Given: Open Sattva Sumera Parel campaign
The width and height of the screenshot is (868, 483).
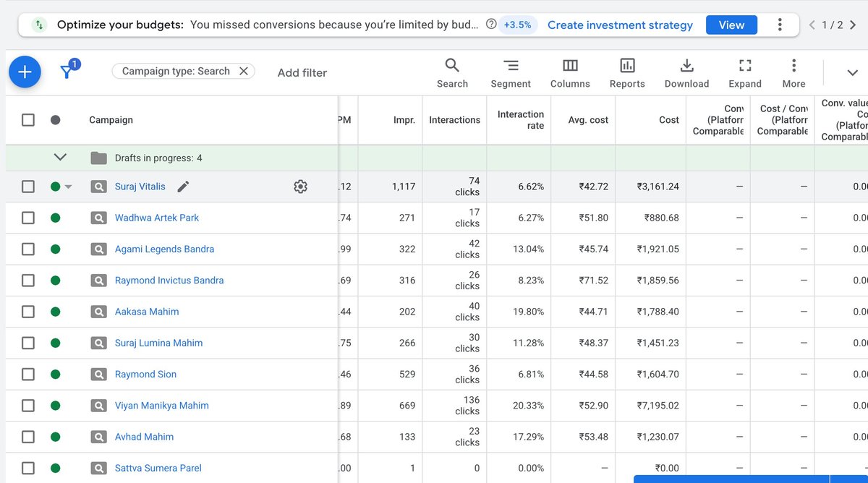Looking at the screenshot, I should 158,468.
